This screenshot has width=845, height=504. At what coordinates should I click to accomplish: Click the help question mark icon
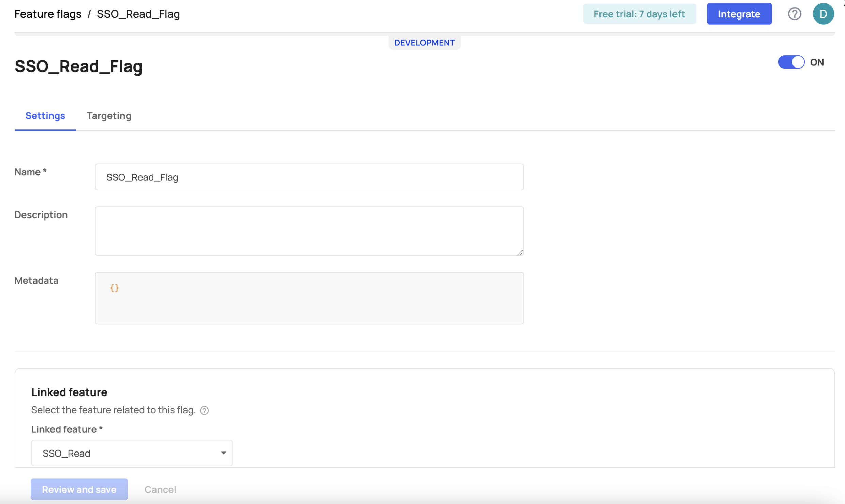coord(795,13)
